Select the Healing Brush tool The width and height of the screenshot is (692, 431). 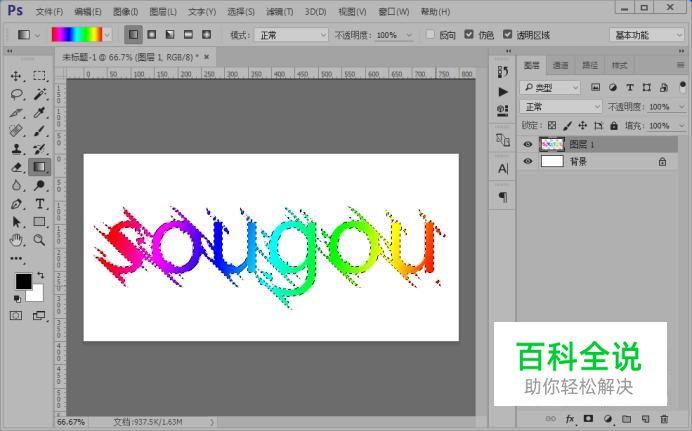click(16, 131)
